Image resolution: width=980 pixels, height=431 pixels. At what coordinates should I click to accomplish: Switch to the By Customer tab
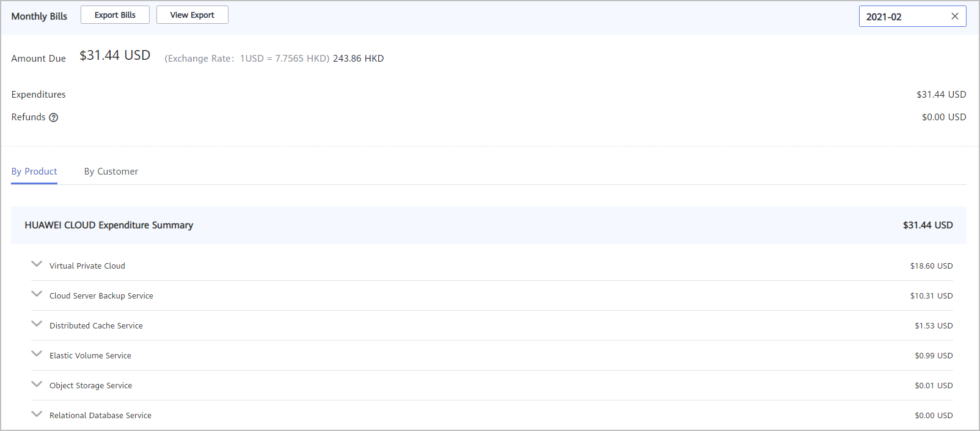111,172
